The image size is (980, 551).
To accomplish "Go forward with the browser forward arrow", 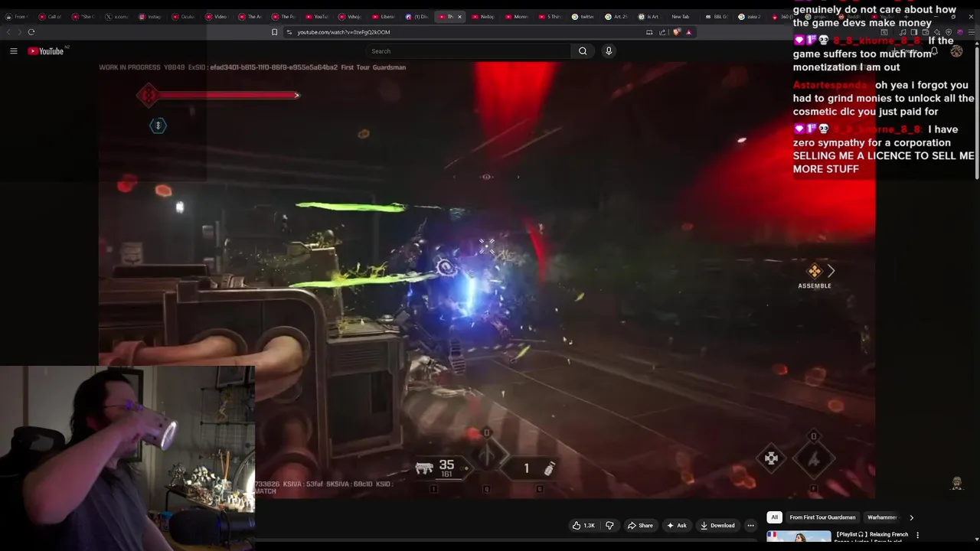I will 19,32.
